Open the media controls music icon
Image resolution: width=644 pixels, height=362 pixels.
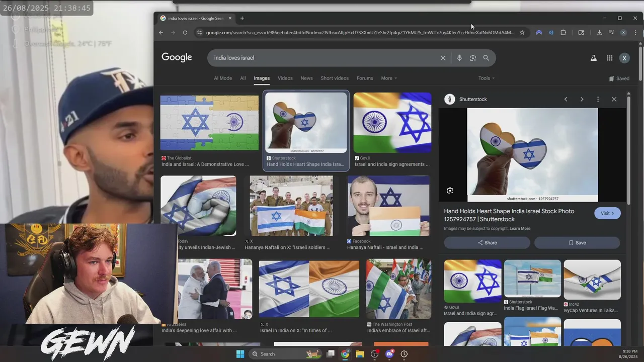611,33
